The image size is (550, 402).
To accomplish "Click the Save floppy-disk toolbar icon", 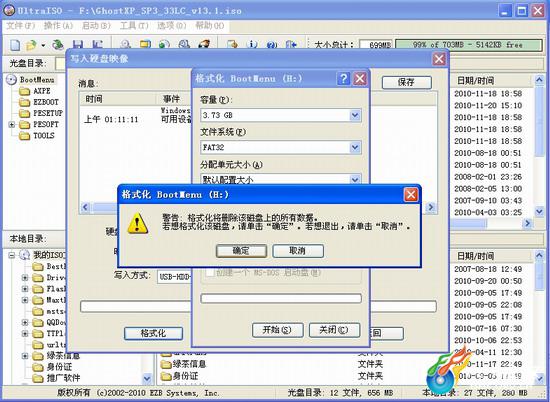I will 78,45.
